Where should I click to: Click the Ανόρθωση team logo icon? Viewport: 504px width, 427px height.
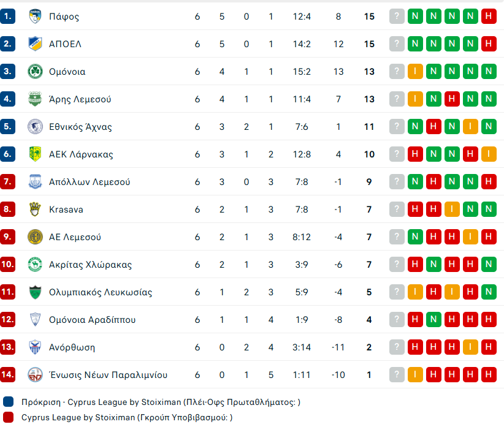[x=35, y=347]
